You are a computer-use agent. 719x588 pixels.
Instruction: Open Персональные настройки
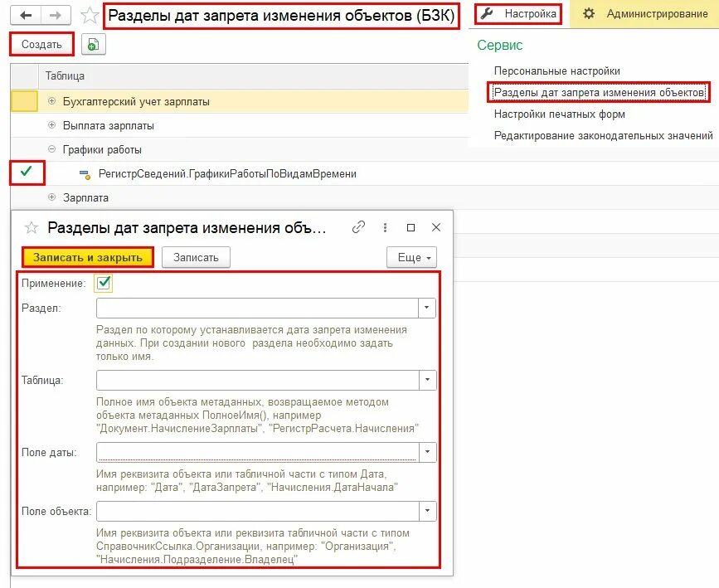pos(557,71)
